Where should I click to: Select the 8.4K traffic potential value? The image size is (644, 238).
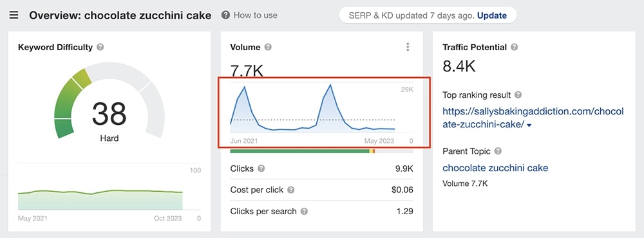pos(459,66)
